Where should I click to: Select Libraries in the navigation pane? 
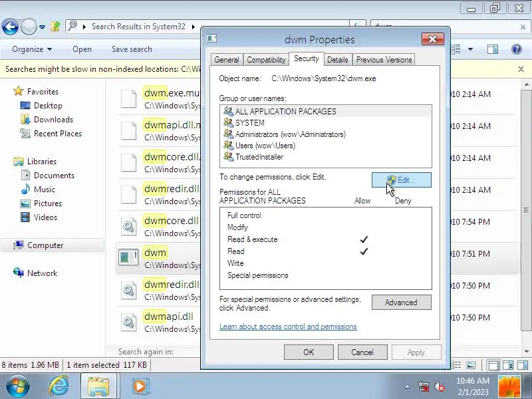tap(42, 162)
